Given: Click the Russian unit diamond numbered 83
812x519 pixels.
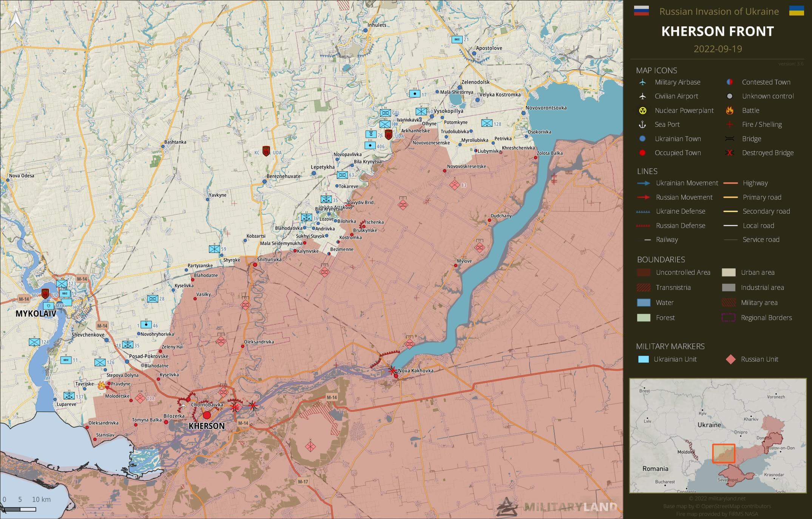Looking at the screenshot, I should (x=454, y=185).
